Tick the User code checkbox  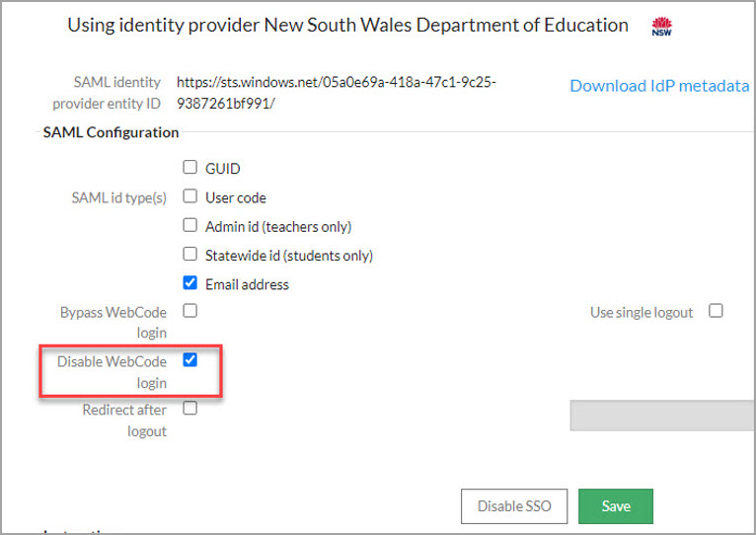(190, 196)
